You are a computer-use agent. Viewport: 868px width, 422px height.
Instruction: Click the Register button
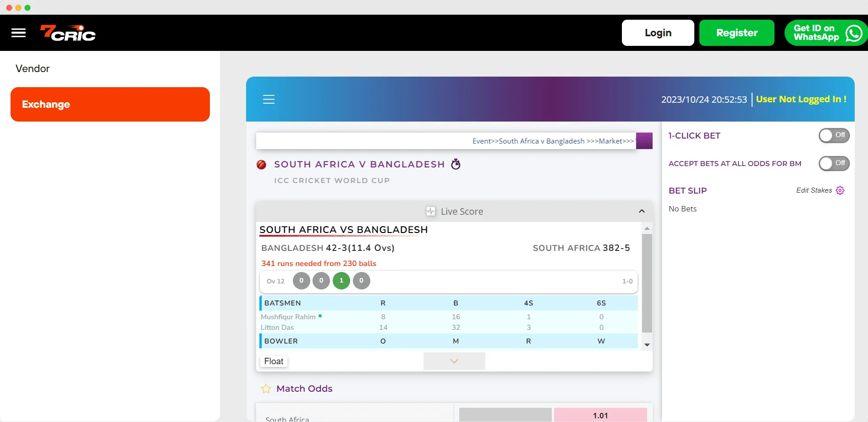click(737, 33)
